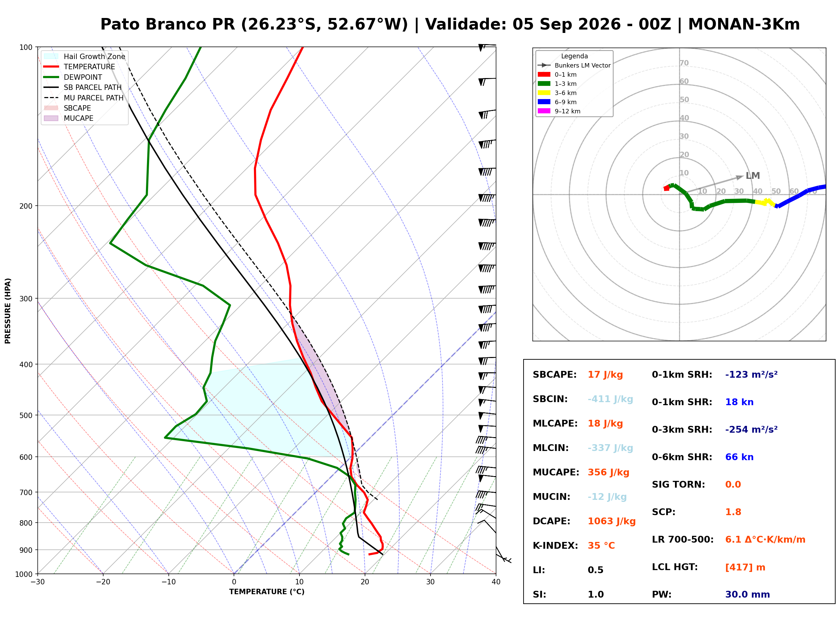Click the LM label on the hodograph
This screenshot has width=840, height=621.
point(753,175)
